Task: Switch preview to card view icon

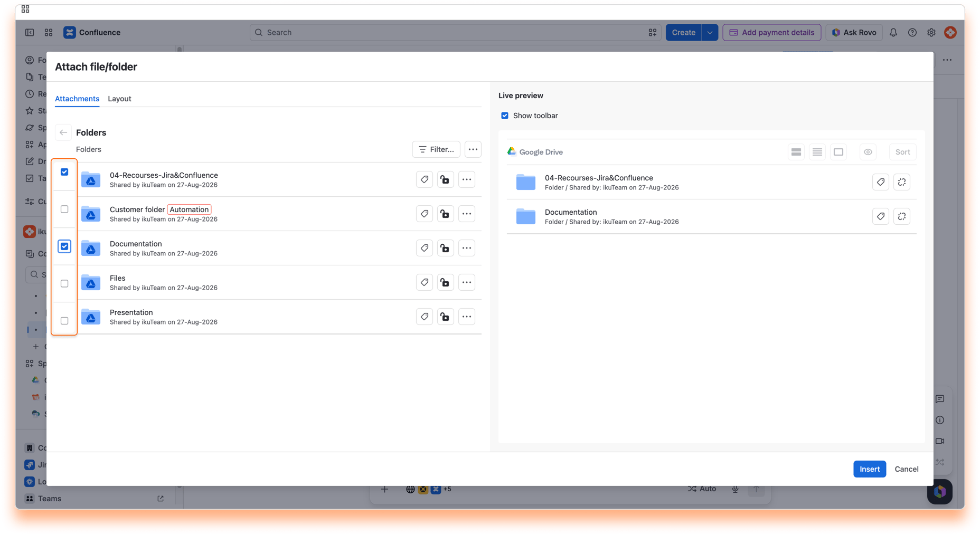Action: click(x=838, y=152)
